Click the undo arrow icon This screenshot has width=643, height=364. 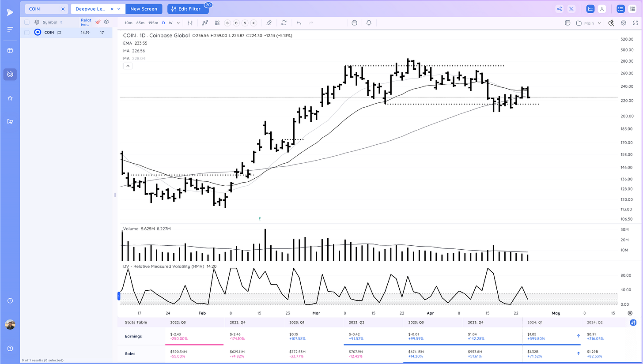click(x=299, y=23)
